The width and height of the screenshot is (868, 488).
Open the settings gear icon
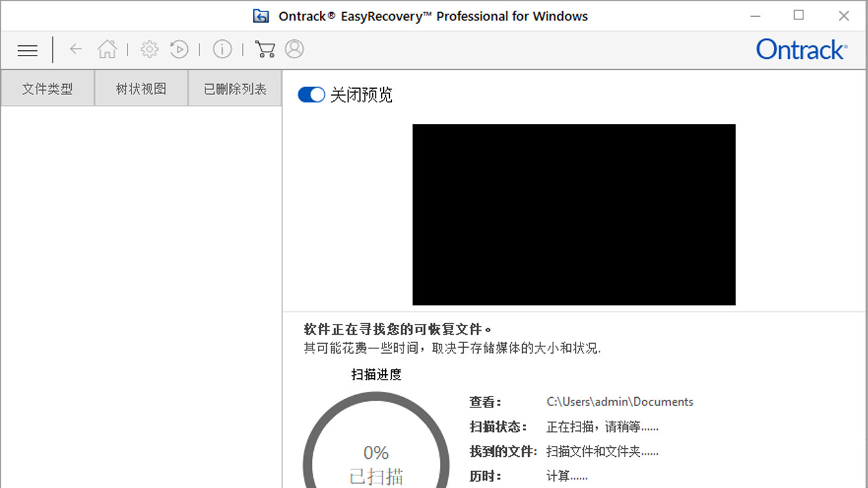149,49
